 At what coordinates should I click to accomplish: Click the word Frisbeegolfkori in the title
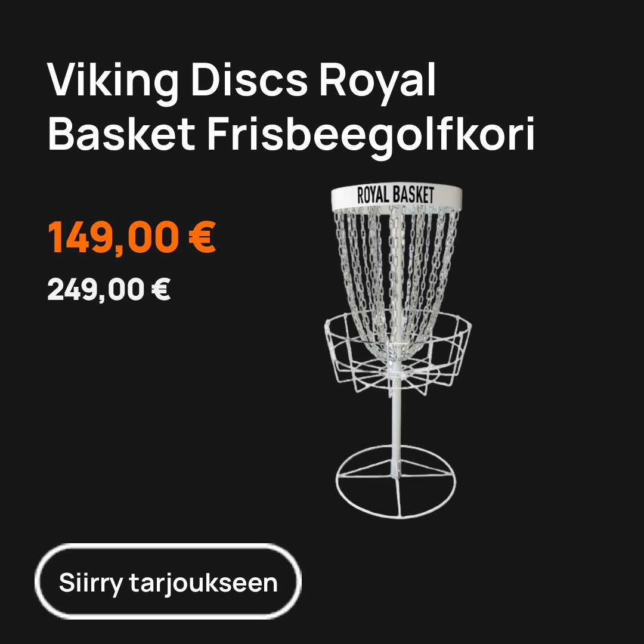371,135
